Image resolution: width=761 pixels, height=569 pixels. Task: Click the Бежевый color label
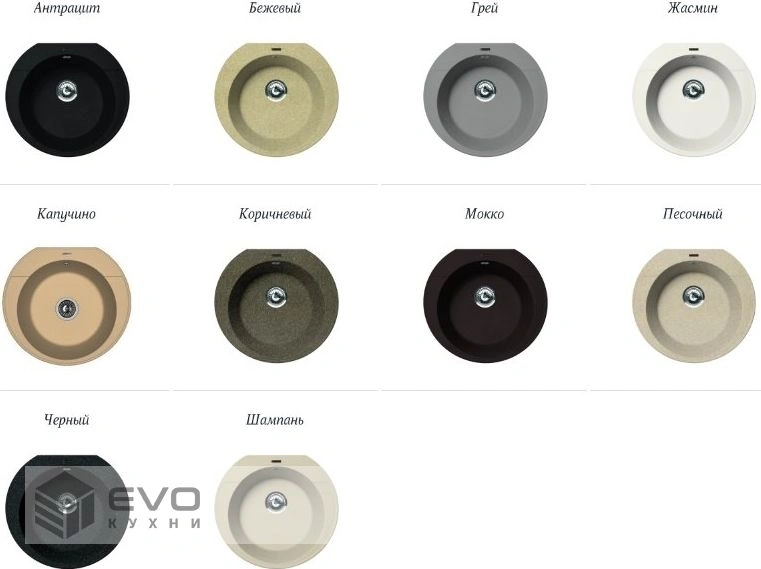point(275,8)
